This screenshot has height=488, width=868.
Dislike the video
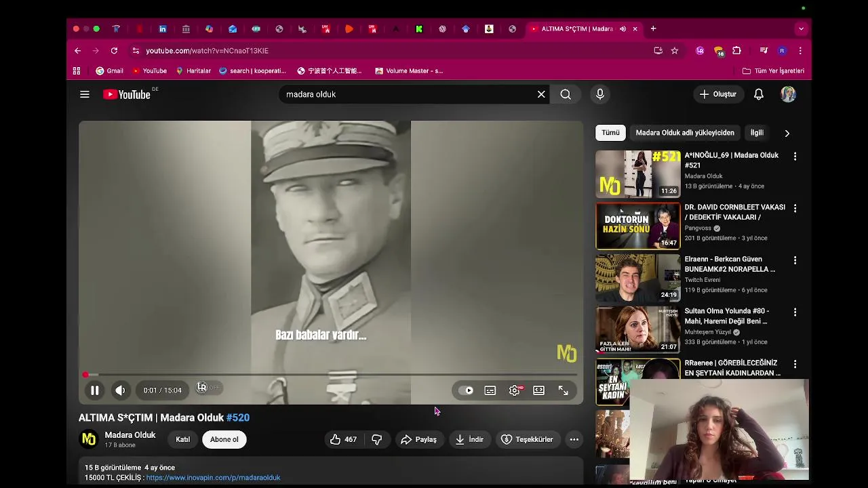point(377,439)
